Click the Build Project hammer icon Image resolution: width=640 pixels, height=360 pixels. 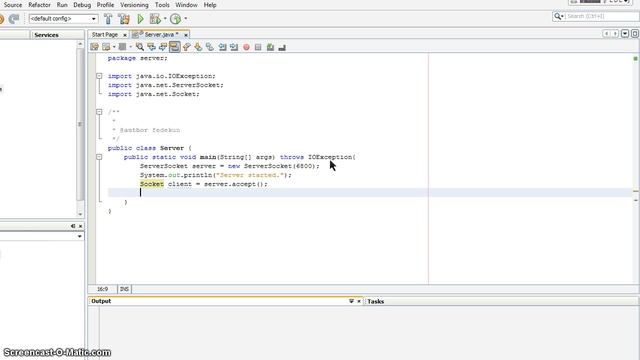click(108, 19)
